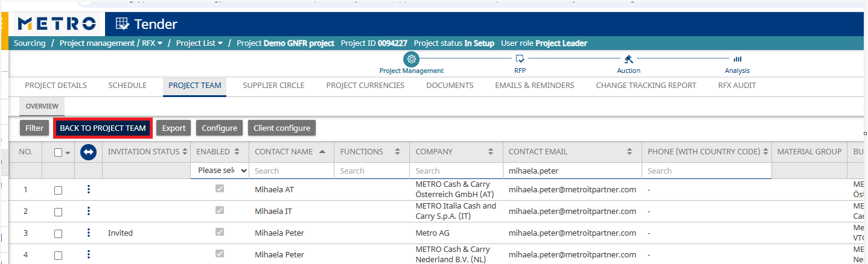
Task: Click Material Group column header
Action: tap(809, 152)
